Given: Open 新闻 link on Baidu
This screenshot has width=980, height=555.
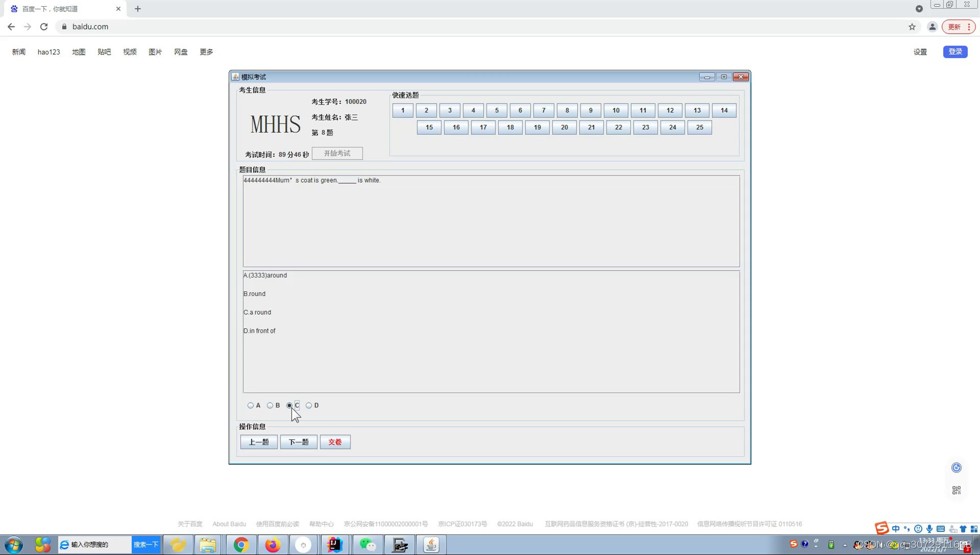Looking at the screenshot, I should tap(19, 52).
